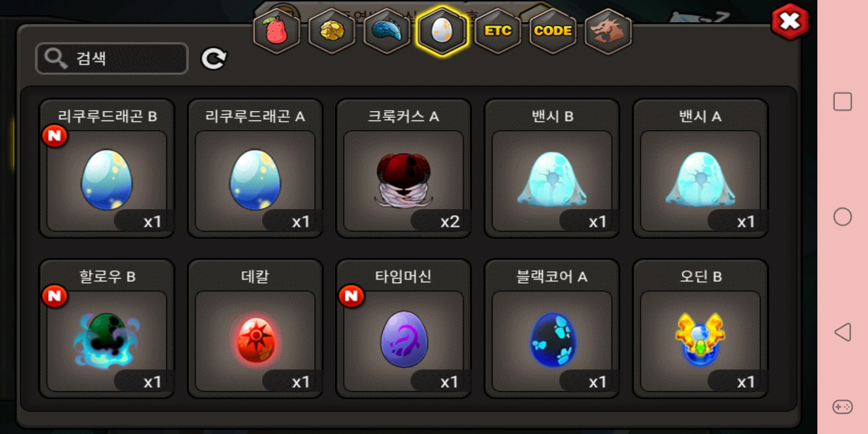This screenshot has height=434, width=868.
Task: Select the 리쿠루드래곤 B egg
Action: click(107, 168)
